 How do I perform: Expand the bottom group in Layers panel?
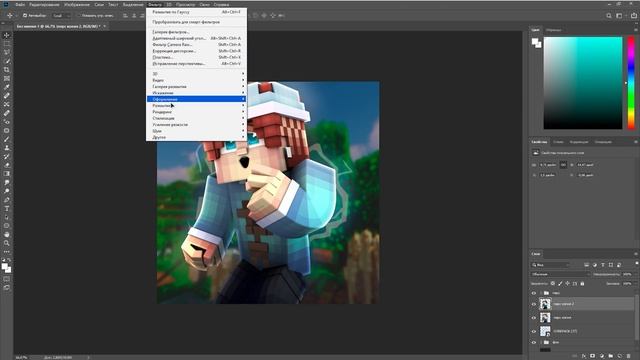point(541,342)
